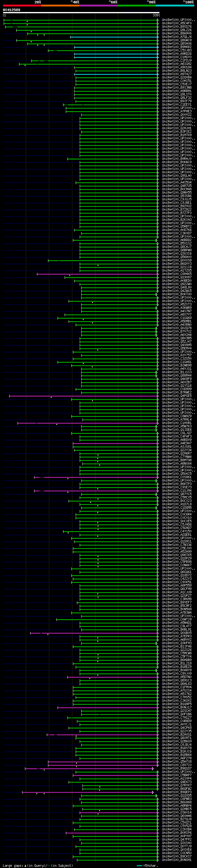Click the cyan bar for UniRef100_A7QLJ4
The height and width of the screenshot is (868, 197).
(114, 37)
